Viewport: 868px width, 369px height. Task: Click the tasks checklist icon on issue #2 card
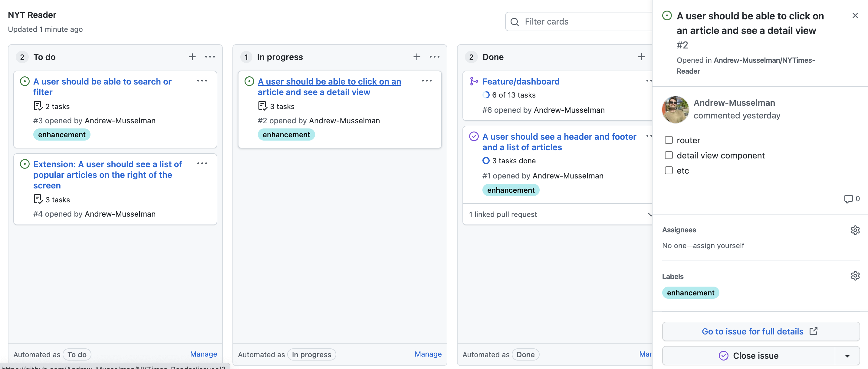[x=262, y=106]
